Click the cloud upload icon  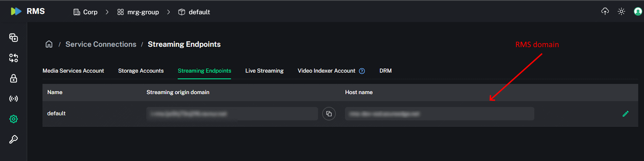click(605, 11)
